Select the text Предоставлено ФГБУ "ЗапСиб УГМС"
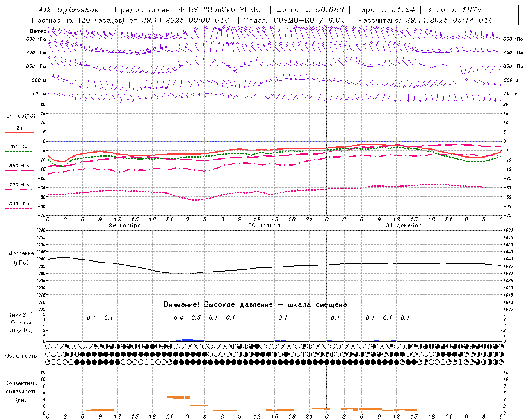This screenshot has height=420, width=525. 189,10
